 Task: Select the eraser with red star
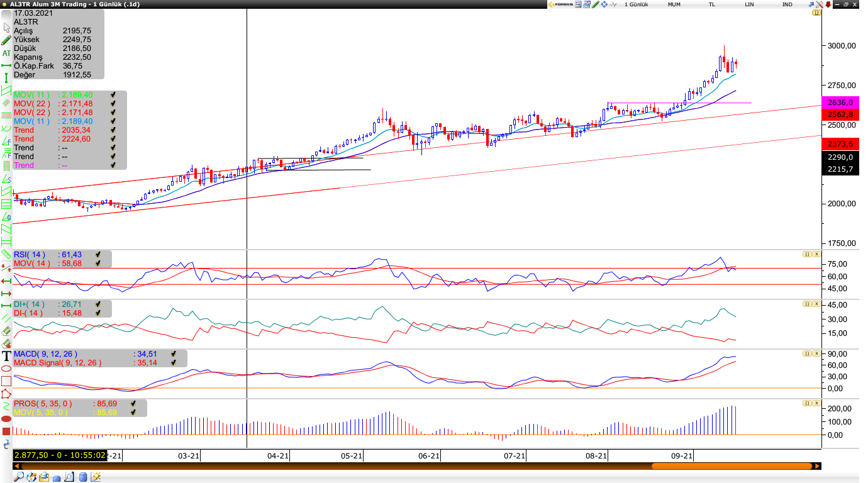click(x=6, y=344)
